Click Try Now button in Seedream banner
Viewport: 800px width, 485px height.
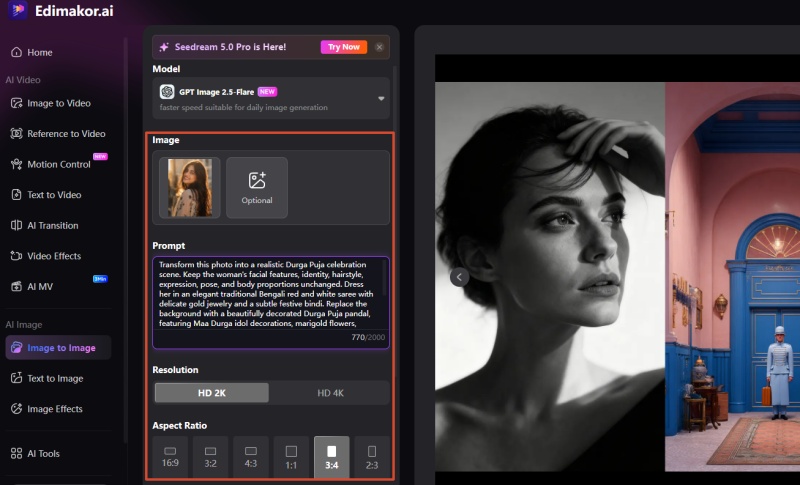[x=343, y=47]
